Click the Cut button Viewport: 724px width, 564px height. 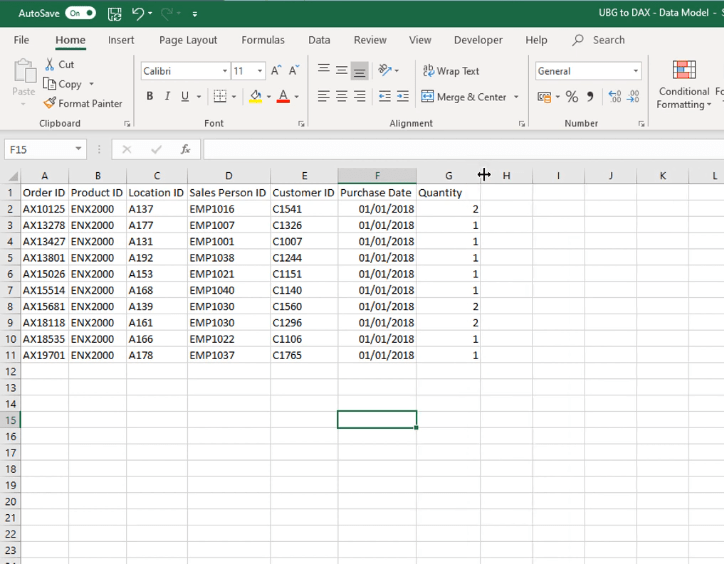click(x=60, y=64)
